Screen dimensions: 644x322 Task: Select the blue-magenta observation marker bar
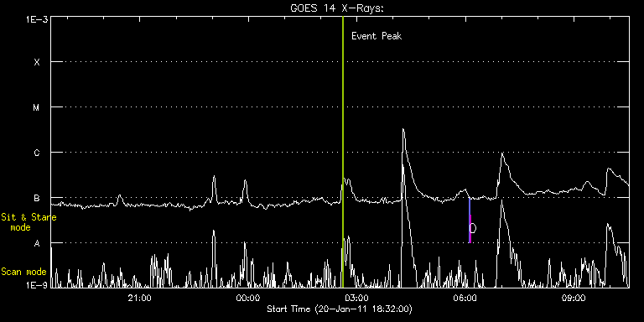click(x=470, y=221)
